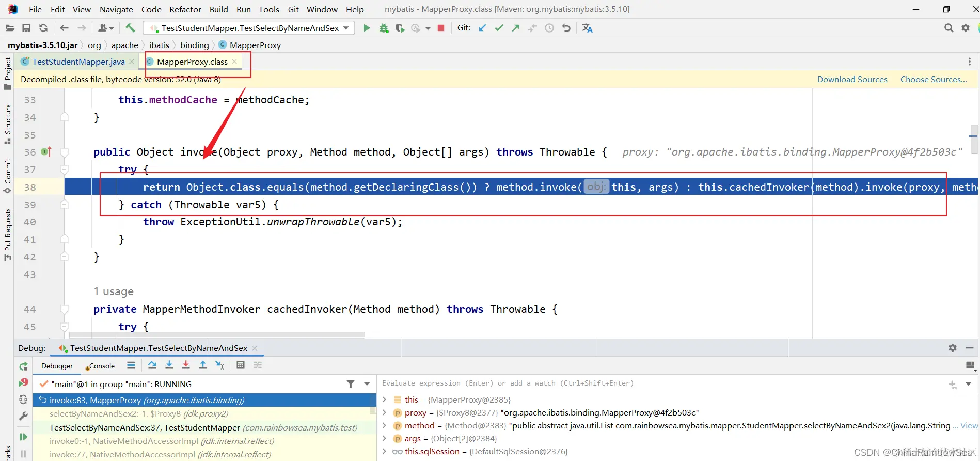
Task: Show Git history clock icon
Action: 549,28
